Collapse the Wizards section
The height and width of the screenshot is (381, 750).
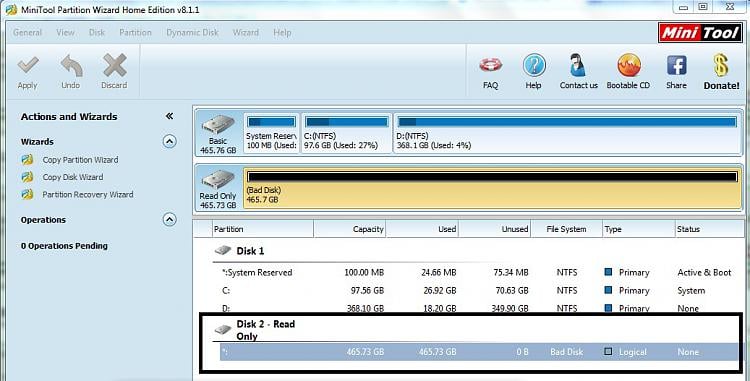pos(169,142)
